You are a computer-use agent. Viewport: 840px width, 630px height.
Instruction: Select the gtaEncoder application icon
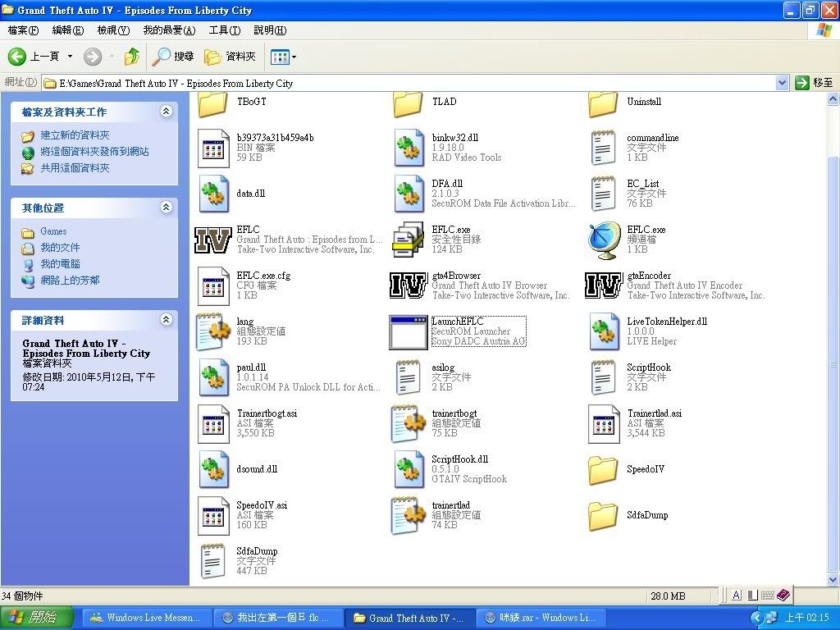click(604, 285)
